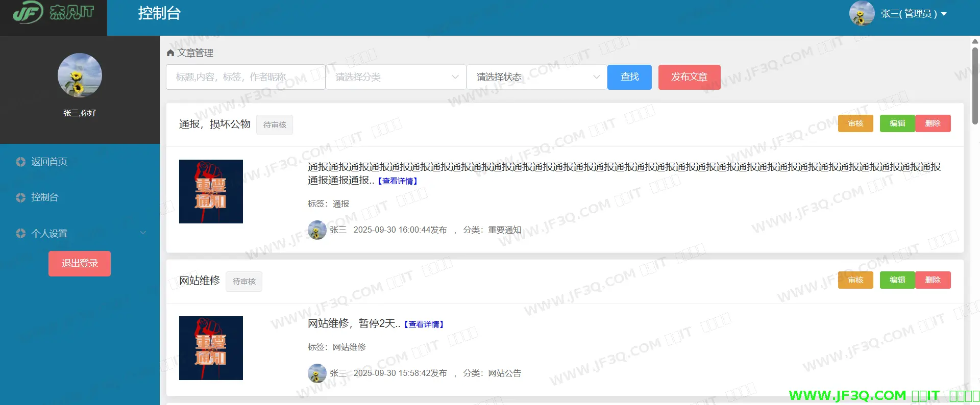Open the 请选择状态 status dropdown
980x405 pixels.
pos(536,77)
